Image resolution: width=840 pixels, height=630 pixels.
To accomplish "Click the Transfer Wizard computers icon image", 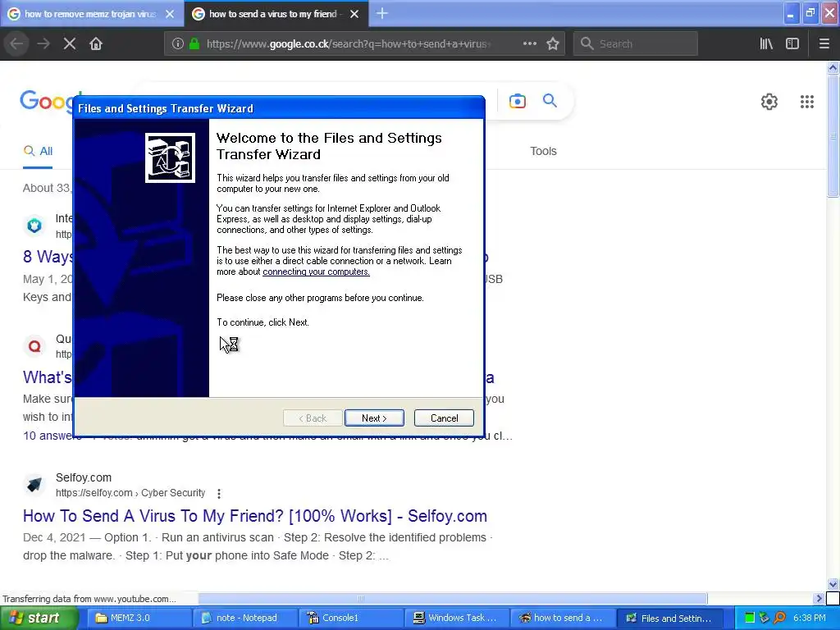I will tap(170, 157).
